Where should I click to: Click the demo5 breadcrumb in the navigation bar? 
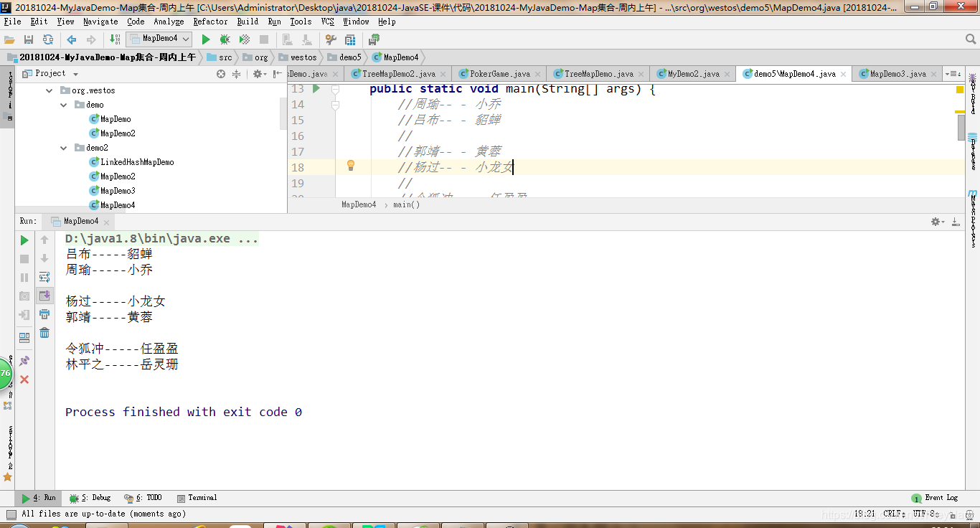[x=345, y=57]
